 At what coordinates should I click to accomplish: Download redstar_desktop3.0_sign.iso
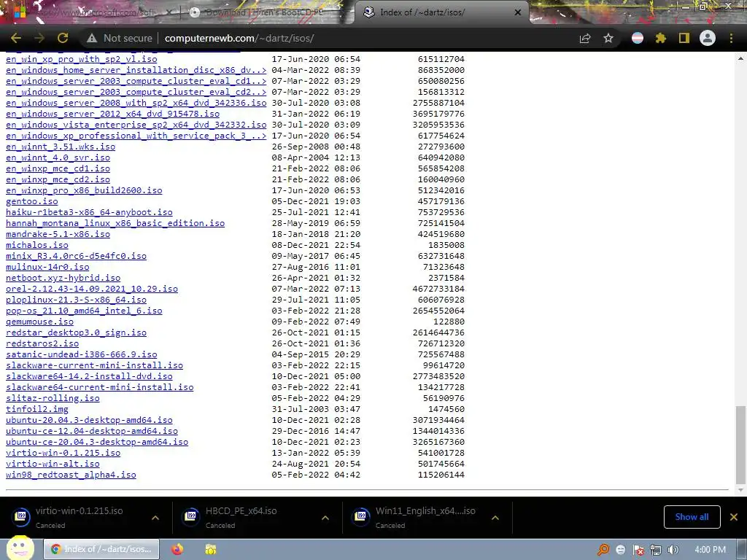(76, 332)
